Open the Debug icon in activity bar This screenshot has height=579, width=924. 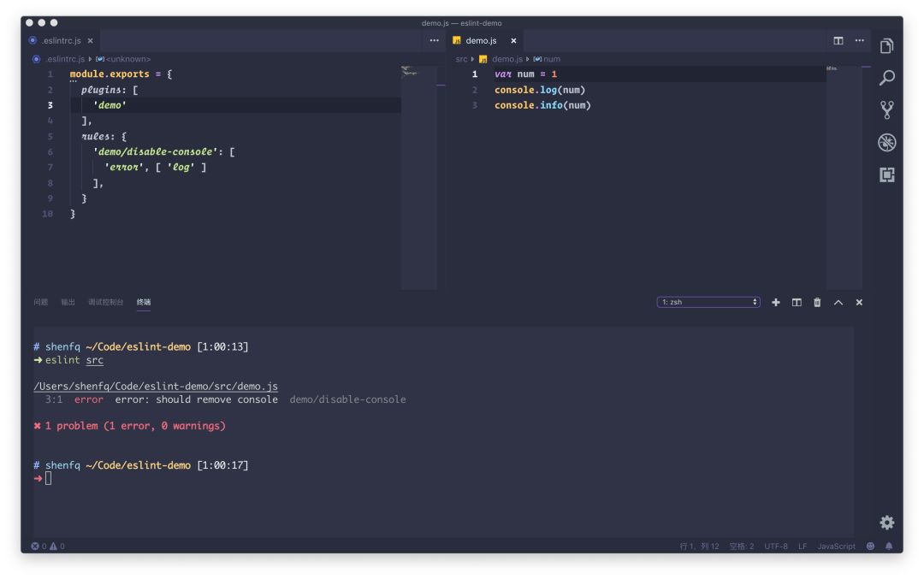[886, 143]
